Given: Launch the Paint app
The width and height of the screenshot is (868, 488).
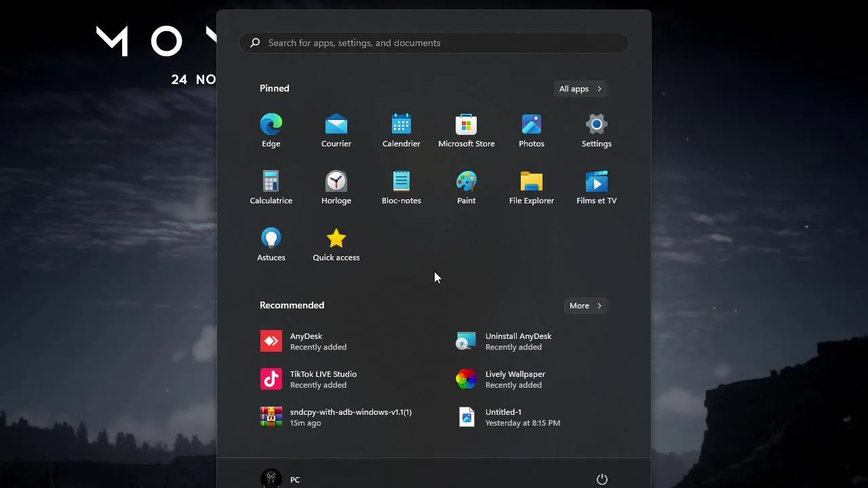Looking at the screenshot, I should point(467,182).
